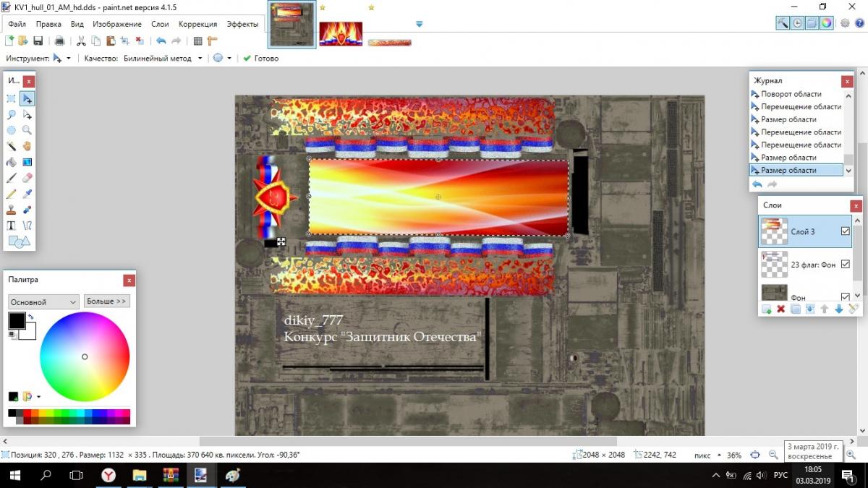Select the Eraser tool
This screenshot has height=488, width=868.
pyautogui.click(x=27, y=178)
